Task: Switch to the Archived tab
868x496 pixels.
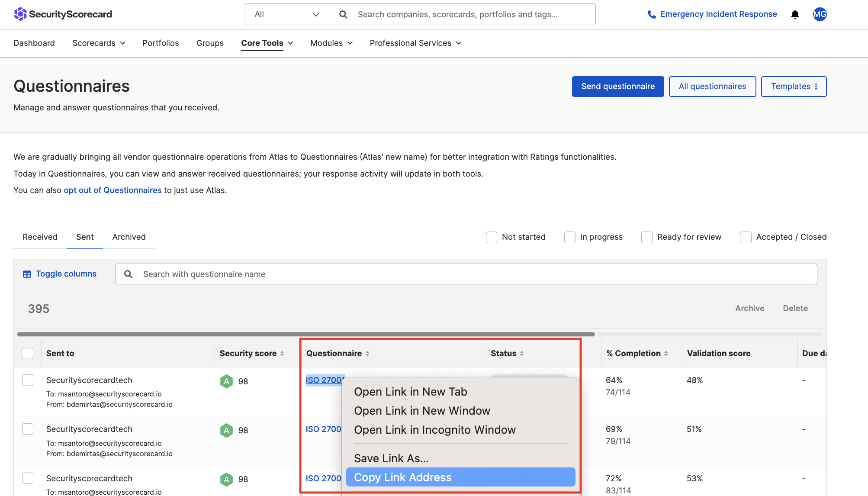Action: pos(129,237)
